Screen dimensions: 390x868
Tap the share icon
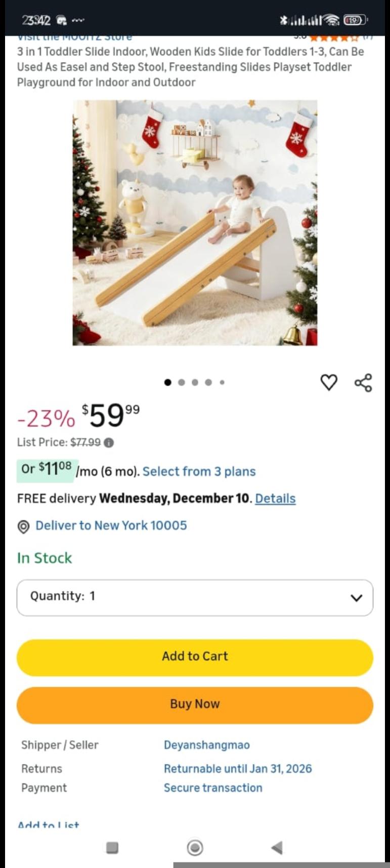[363, 382]
